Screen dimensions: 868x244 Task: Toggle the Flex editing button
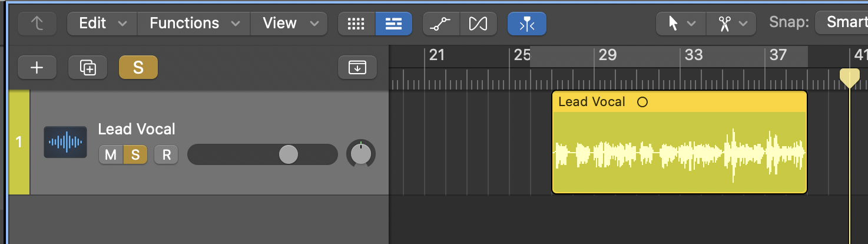pyautogui.click(x=478, y=24)
